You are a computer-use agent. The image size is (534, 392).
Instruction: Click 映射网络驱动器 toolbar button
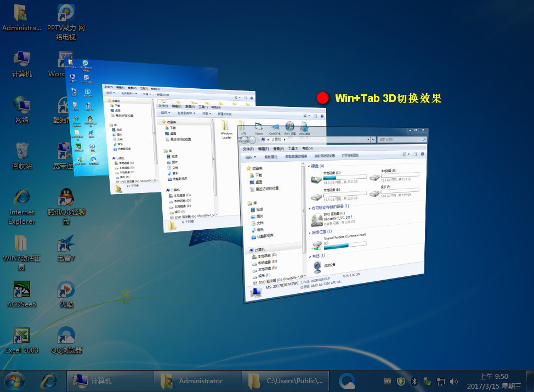tap(324, 156)
